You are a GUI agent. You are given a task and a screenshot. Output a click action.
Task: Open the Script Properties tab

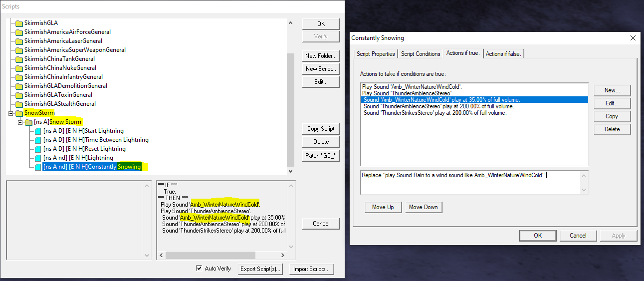click(x=376, y=54)
